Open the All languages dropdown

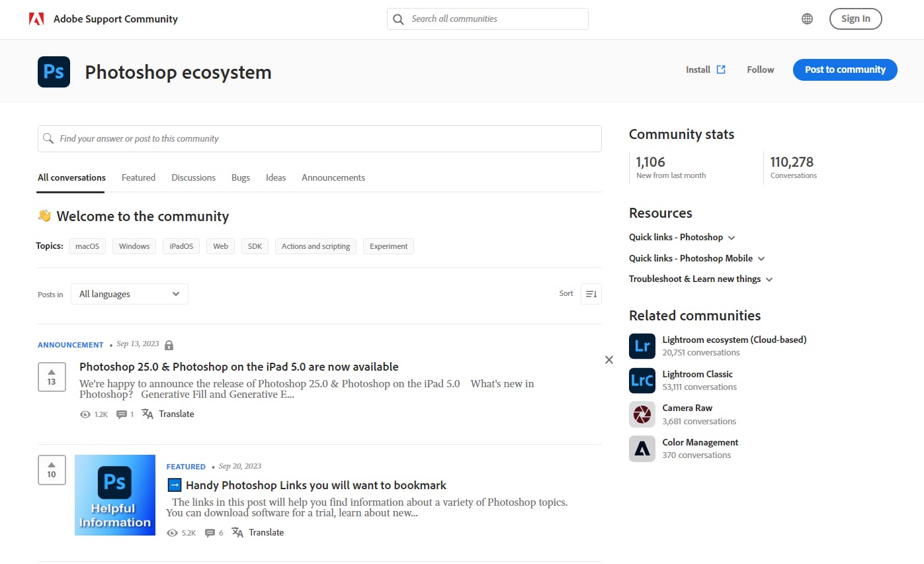pos(130,294)
